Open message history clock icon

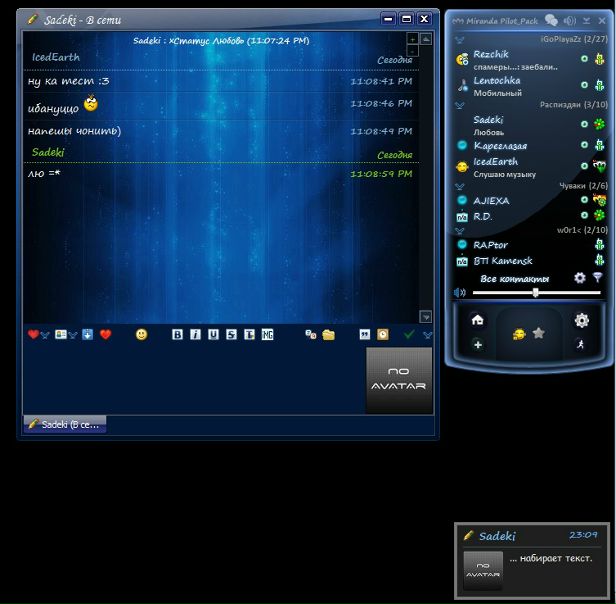click(381, 334)
